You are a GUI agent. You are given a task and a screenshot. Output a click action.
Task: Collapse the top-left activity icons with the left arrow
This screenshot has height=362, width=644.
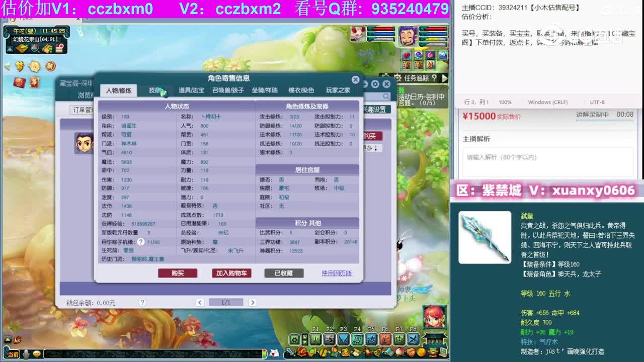(7, 66)
